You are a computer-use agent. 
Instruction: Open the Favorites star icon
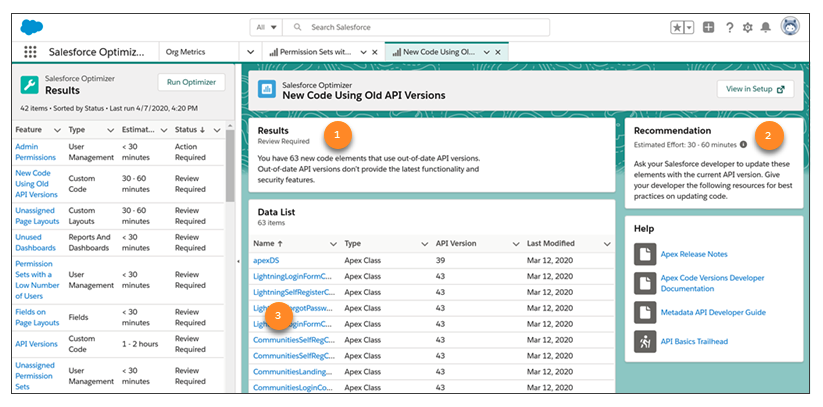[x=678, y=28]
